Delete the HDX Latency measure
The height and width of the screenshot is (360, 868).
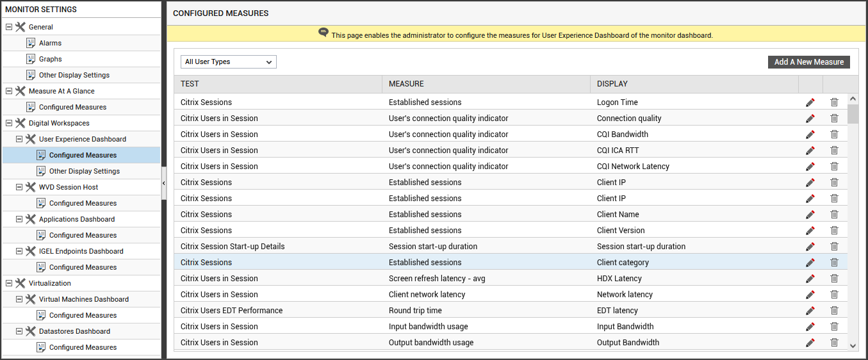[834, 278]
